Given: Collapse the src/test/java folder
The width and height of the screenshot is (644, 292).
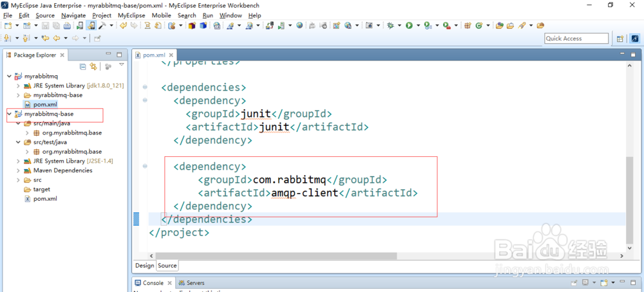Looking at the screenshot, I should pos(17,142).
